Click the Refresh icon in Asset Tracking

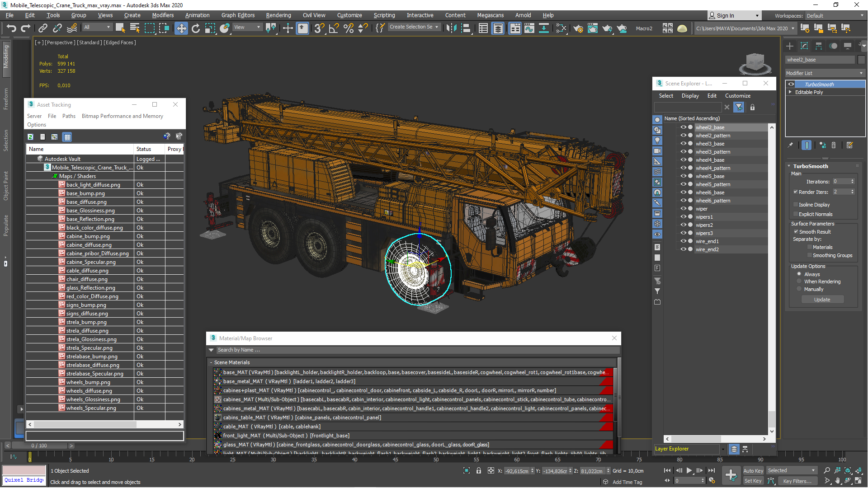30,137
